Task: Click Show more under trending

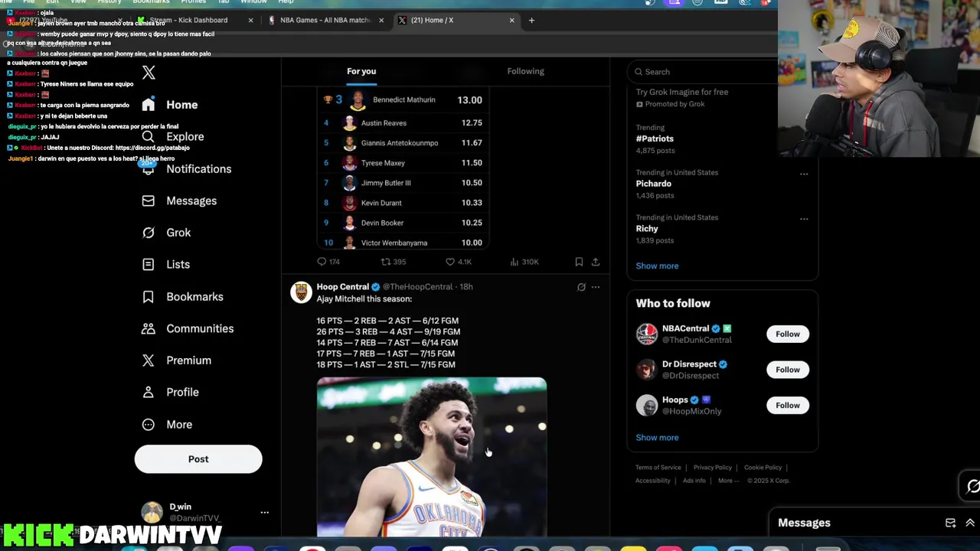Action: 657,266
